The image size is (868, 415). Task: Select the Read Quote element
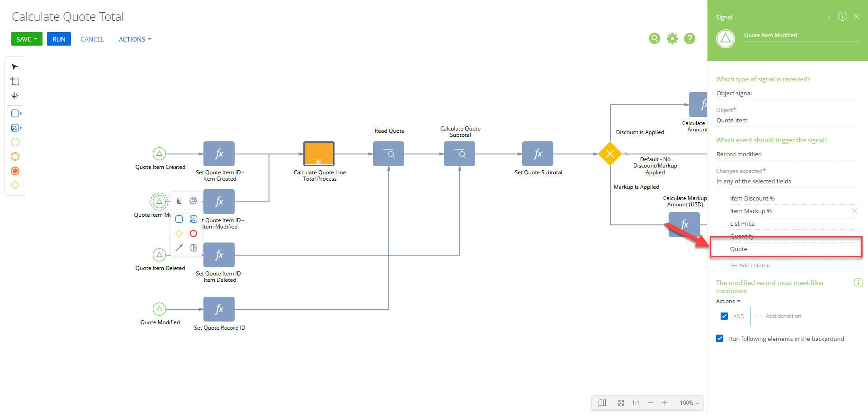(388, 154)
